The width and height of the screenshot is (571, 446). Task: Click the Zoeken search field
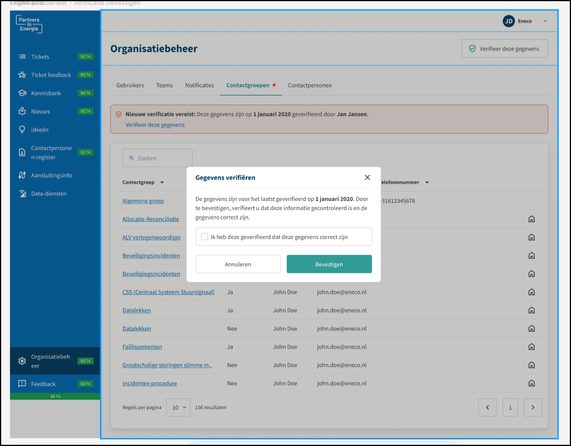coord(157,158)
